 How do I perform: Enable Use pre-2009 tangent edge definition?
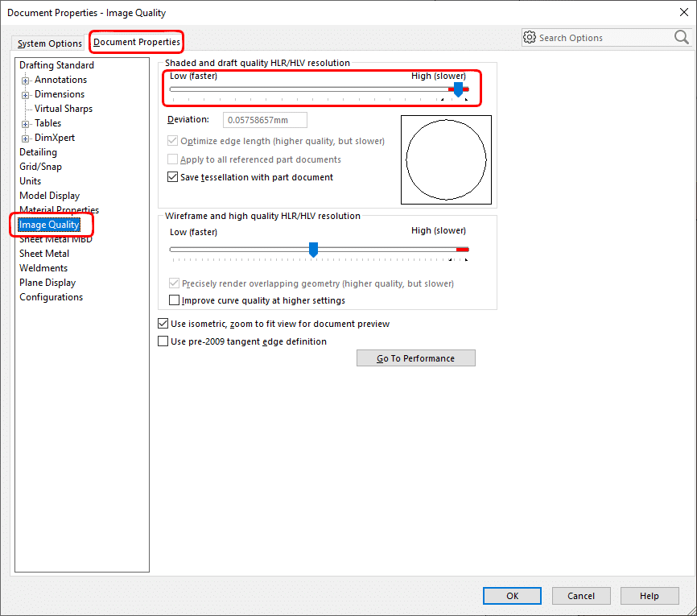tap(163, 341)
